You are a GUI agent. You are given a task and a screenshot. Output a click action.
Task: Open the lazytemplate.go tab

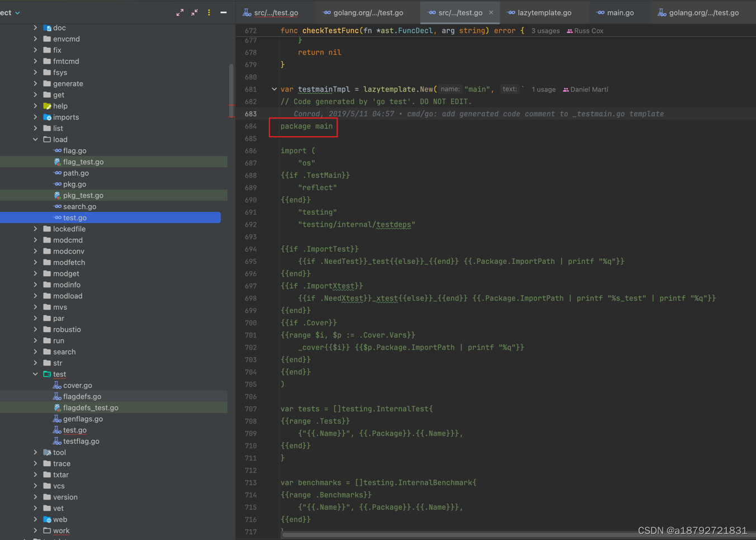(x=540, y=12)
